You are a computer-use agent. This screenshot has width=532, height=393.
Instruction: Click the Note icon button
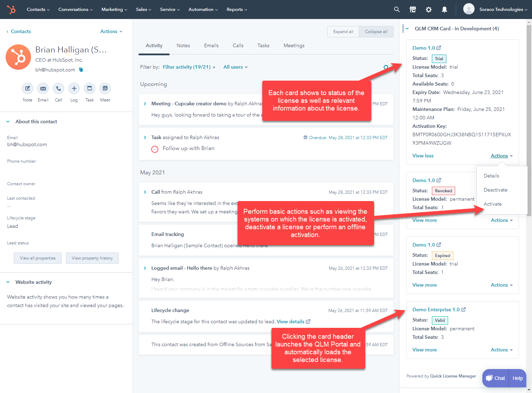pos(27,88)
